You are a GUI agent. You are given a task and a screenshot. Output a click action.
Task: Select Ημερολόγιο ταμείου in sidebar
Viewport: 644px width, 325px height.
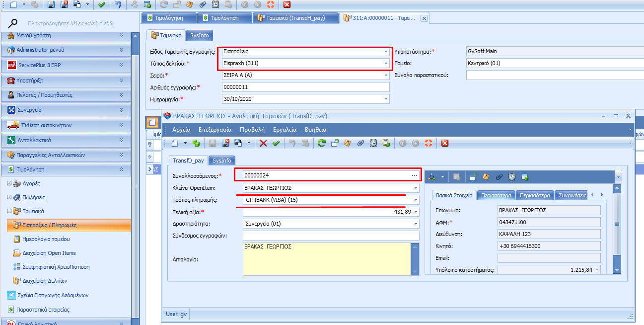tap(44, 239)
